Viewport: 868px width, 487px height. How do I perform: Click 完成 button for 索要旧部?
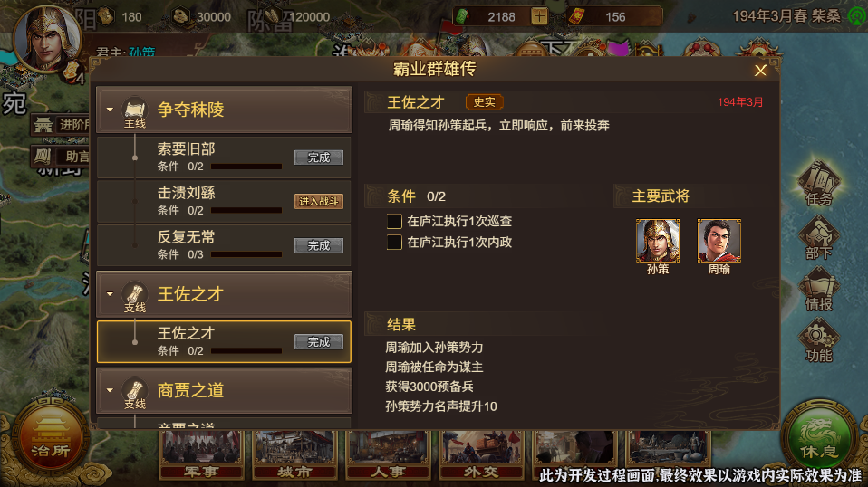tap(318, 158)
